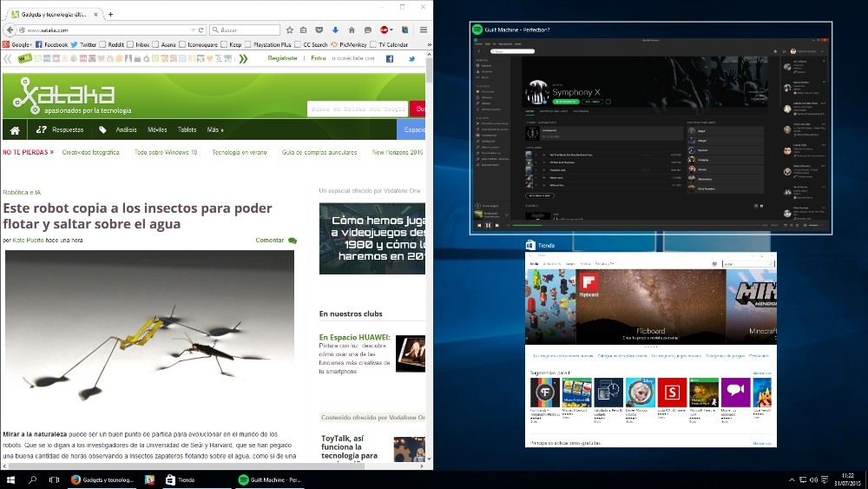Switch to Firefox Gadgets taskbar button
The height and width of the screenshot is (489, 868).
102,480
